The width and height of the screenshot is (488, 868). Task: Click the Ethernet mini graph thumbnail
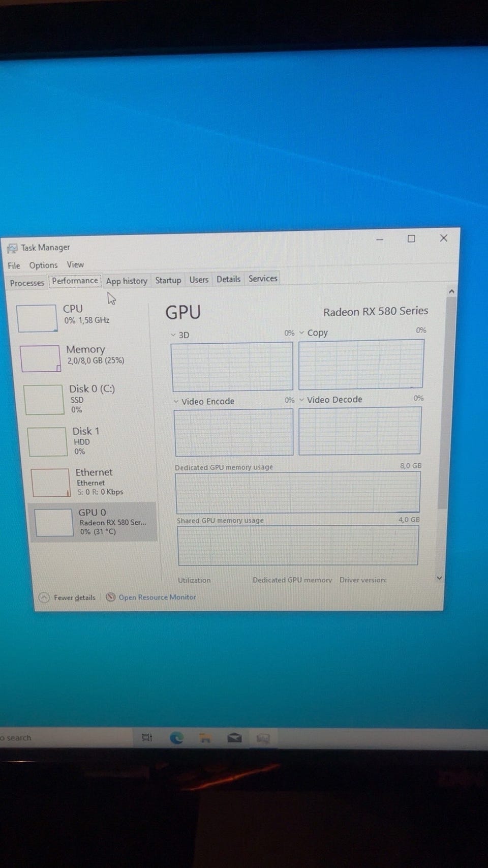[x=50, y=482]
